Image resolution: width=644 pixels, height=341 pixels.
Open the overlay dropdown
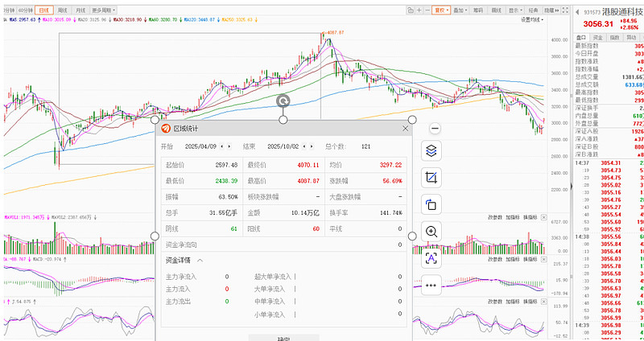coord(460,10)
